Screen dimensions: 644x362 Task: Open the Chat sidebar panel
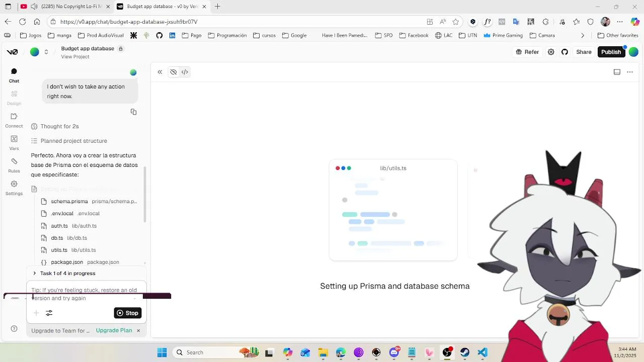point(14,75)
